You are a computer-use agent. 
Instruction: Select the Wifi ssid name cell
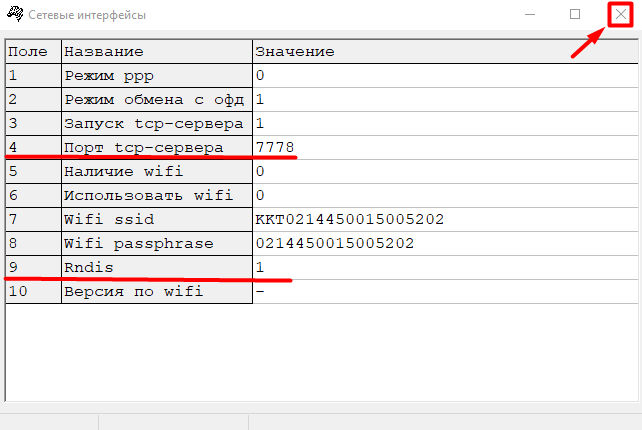pyautogui.click(x=157, y=219)
